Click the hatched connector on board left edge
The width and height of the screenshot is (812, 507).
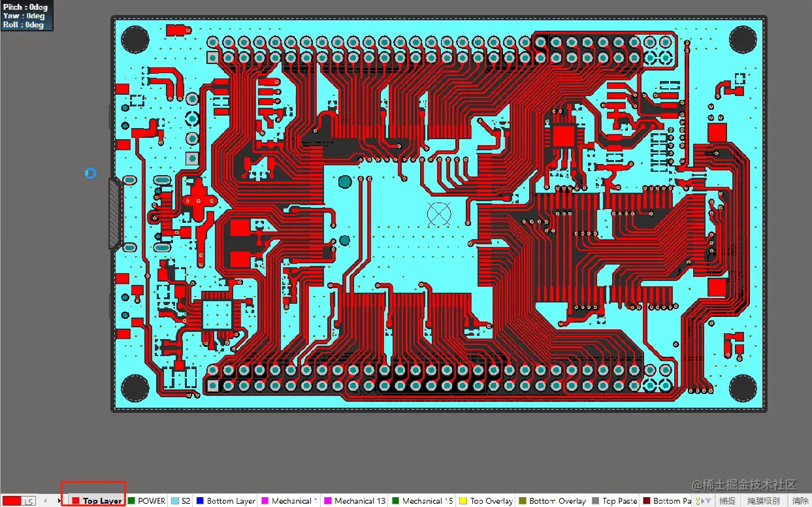115,213
